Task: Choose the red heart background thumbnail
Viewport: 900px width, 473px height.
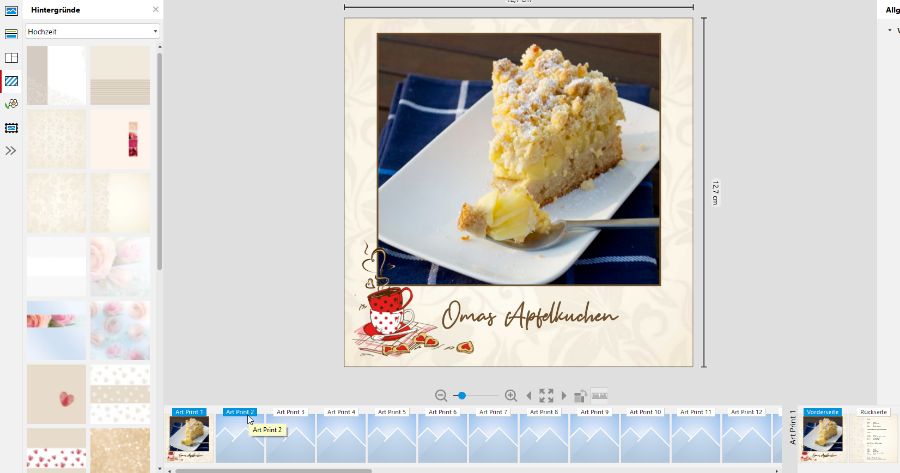Action: [56, 394]
